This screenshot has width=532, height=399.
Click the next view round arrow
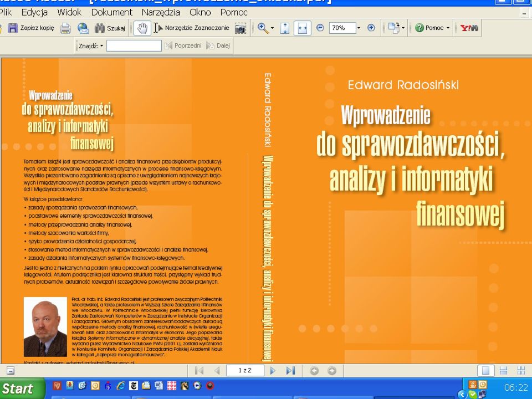tap(332, 371)
